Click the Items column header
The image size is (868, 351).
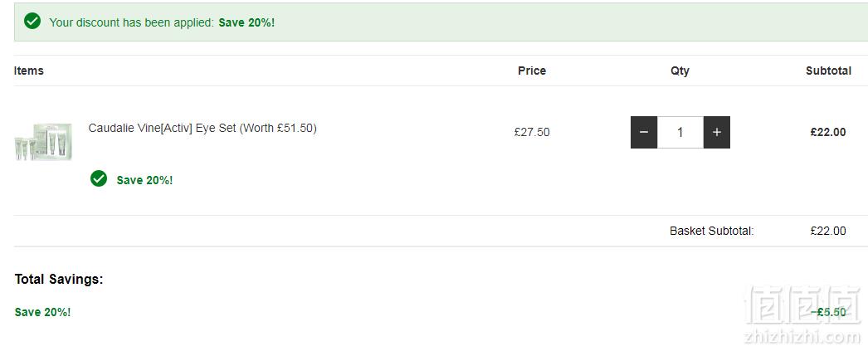tap(29, 71)
